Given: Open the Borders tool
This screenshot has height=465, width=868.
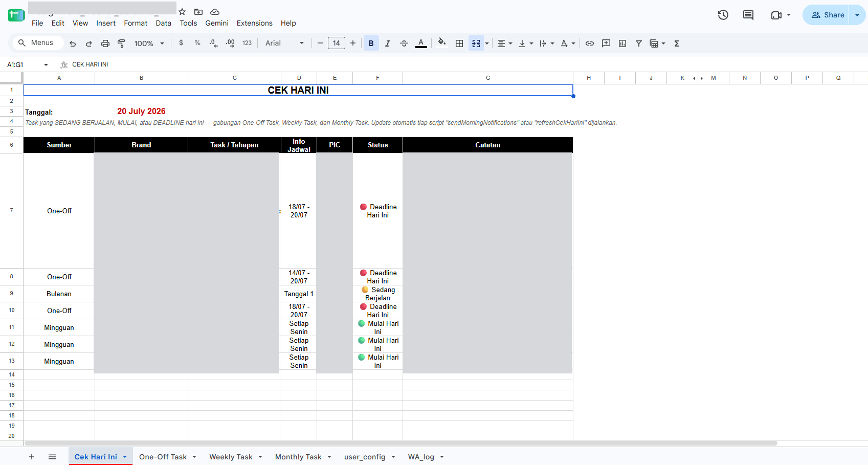Looking at the screenshot, I should point(459,43).
